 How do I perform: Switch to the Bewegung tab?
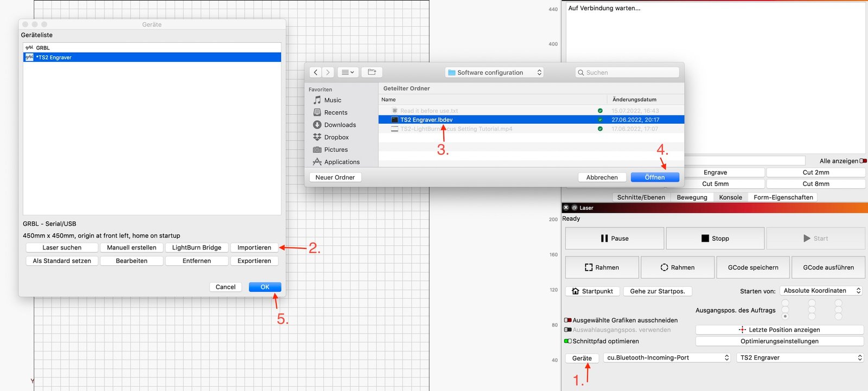tap(692, 197)
